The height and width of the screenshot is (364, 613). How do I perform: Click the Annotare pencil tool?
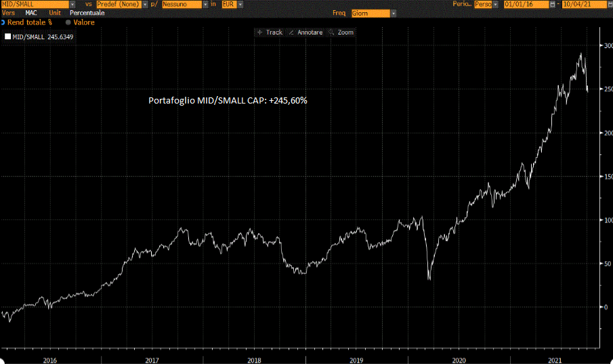click(x=305, y=32)
